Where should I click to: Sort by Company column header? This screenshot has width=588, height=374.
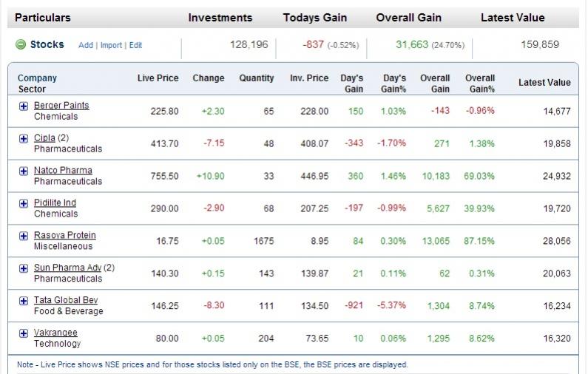coord(37,78)
